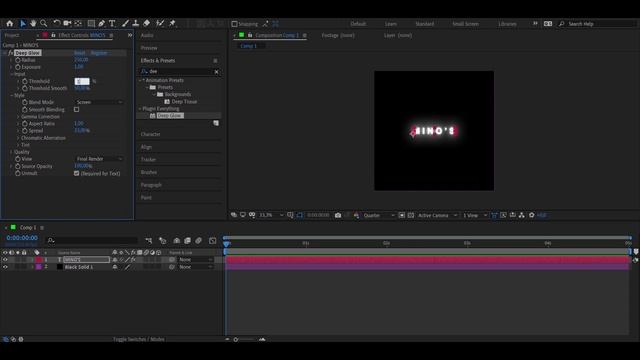Toggle motion blur icon in timeline
640x360 pixels.
point(198,241)
